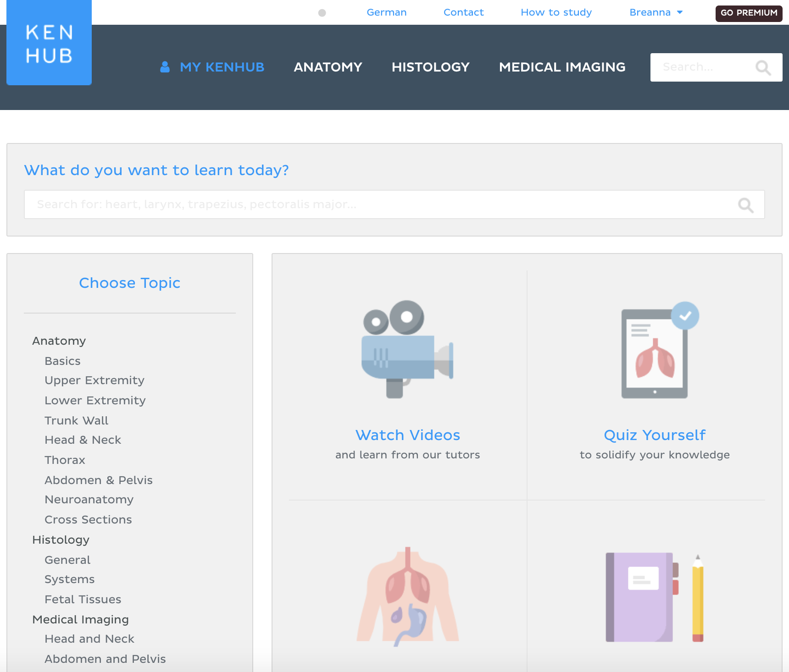The width and height of the screenshot is (789, 672).
Task: Select Medical Imaging heading in sidebar
Action: point(81,620)
